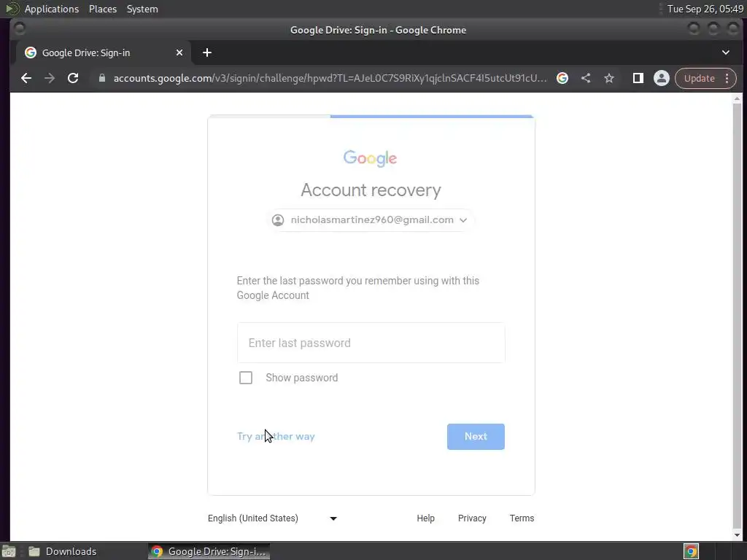Click the share page icon

point(586,78)
